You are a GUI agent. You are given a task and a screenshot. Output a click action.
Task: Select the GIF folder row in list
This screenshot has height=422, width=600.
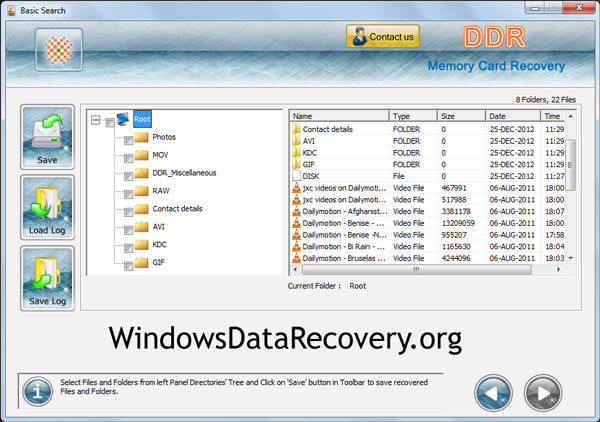(428, 165)
